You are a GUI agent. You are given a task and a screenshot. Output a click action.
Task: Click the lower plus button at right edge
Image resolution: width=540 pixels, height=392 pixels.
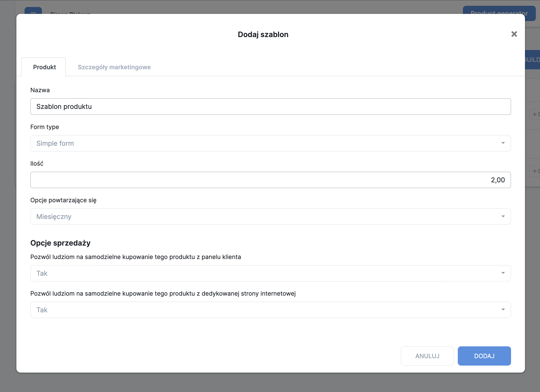(x=535, y=171)
